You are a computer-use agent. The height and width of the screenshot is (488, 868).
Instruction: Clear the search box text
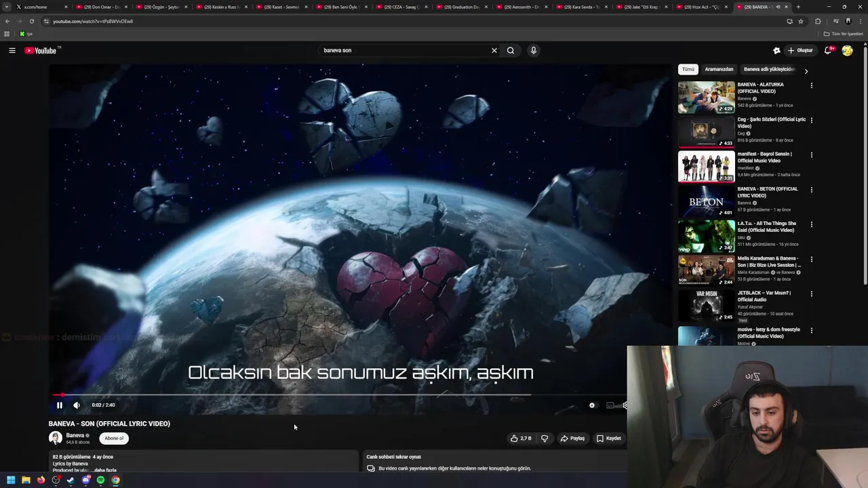click(x=494, y=50)
